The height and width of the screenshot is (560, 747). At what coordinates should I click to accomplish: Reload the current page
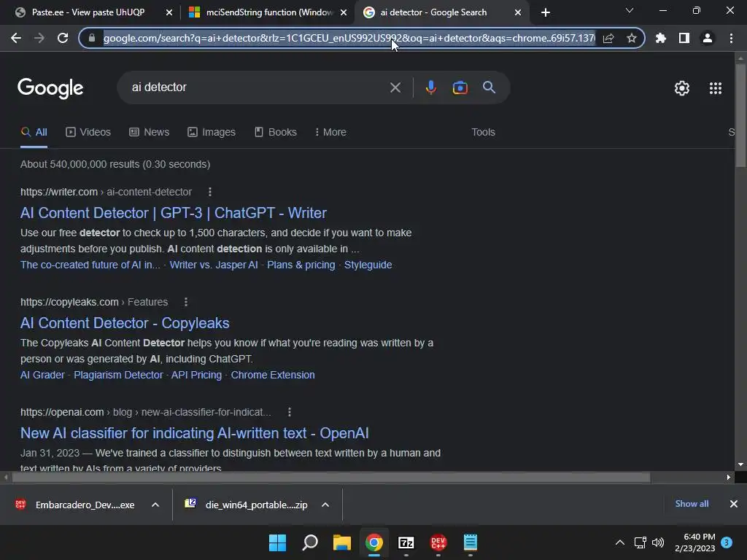[x=63, y=38]
